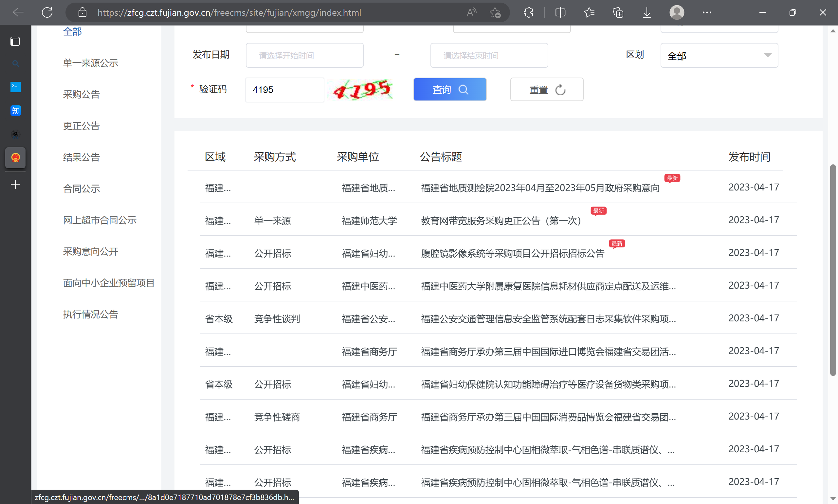Open 采购意向公开 category
Viewport: 838px width, 504px height.
coord(90,251)
